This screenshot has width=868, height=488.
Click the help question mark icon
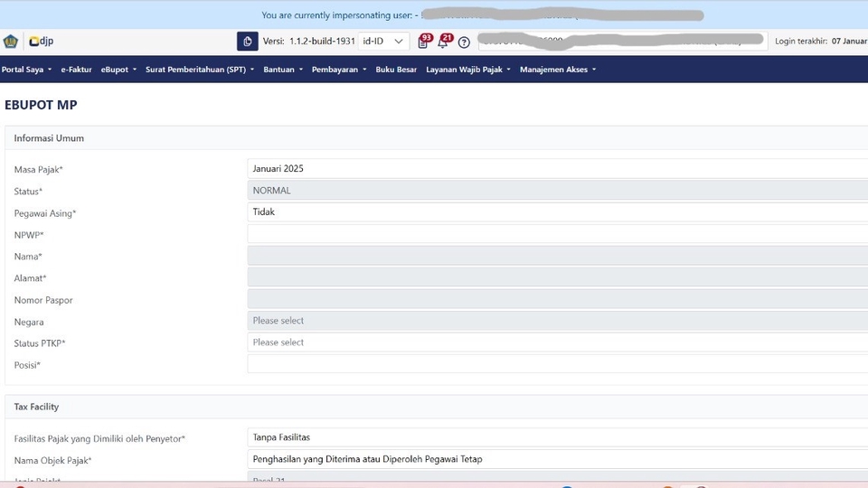(464, 42)
